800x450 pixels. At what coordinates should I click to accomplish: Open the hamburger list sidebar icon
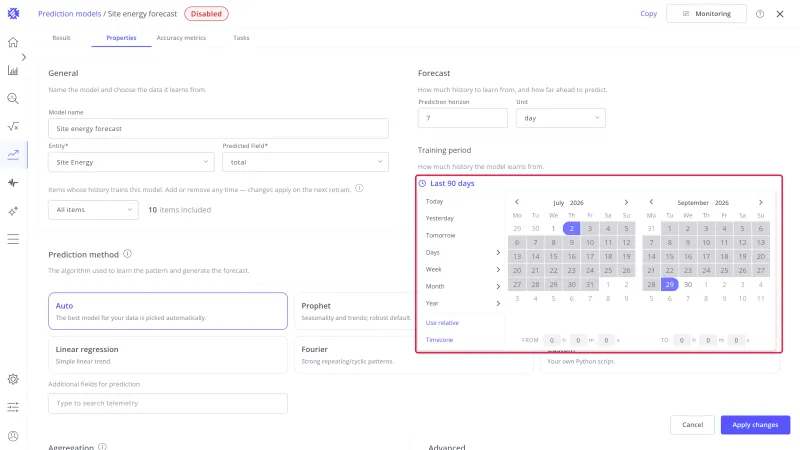(x=13, y=239)
